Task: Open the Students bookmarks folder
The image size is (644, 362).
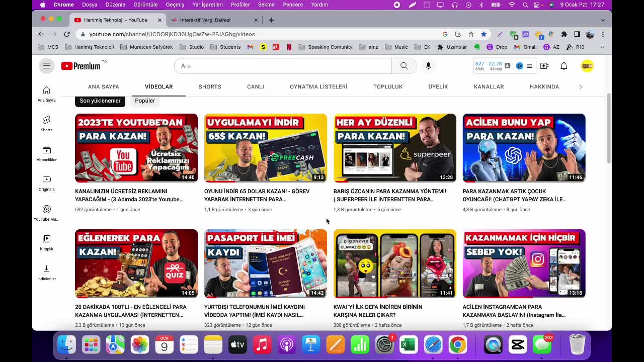Action: (x=225, y=47)
